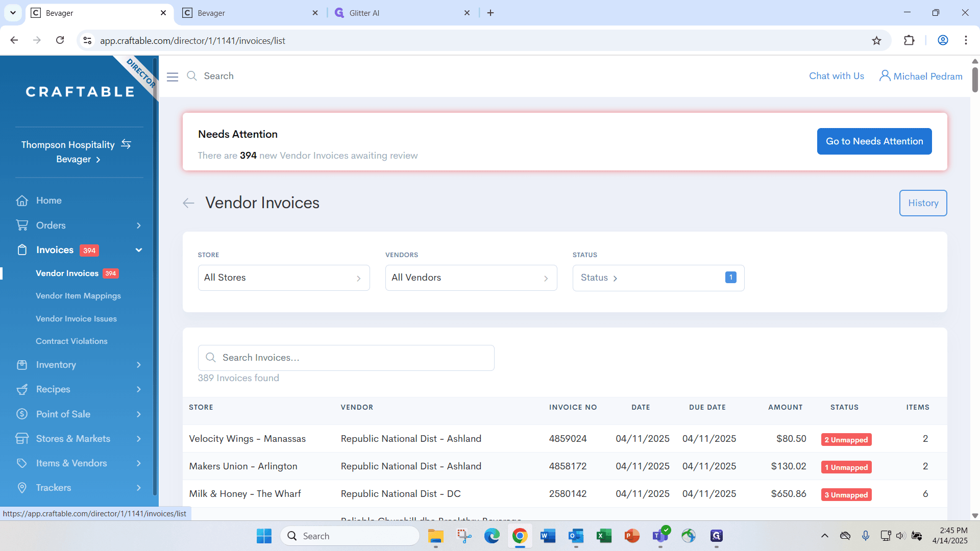This screenshot has width=980, height=551.
Task: Click the browser address bar URL
Action: pos(192,40)
